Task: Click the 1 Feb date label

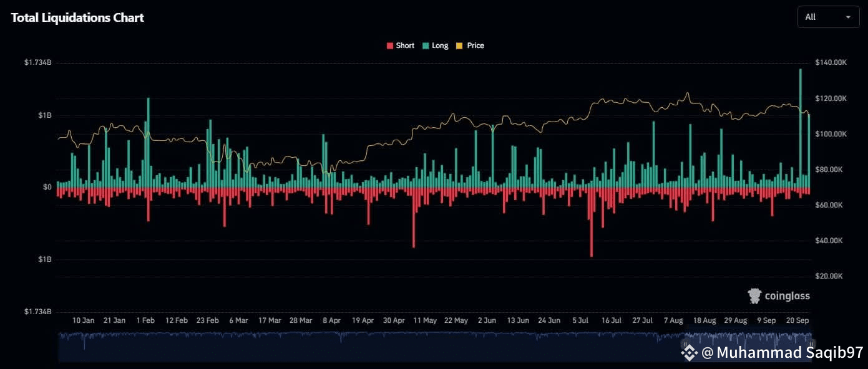Action: 145,320
